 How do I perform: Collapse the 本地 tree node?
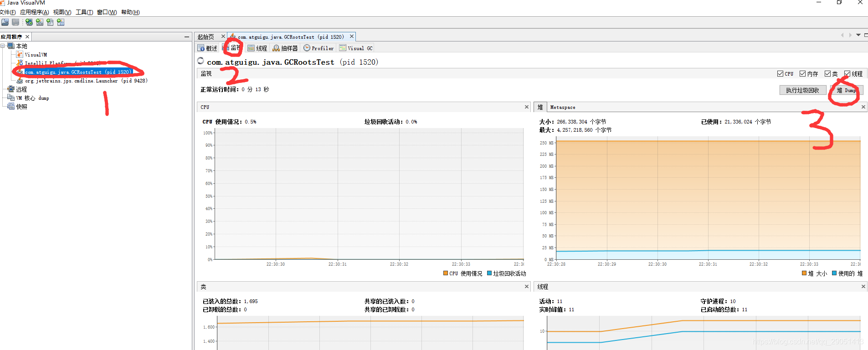[x=3, y=46]
